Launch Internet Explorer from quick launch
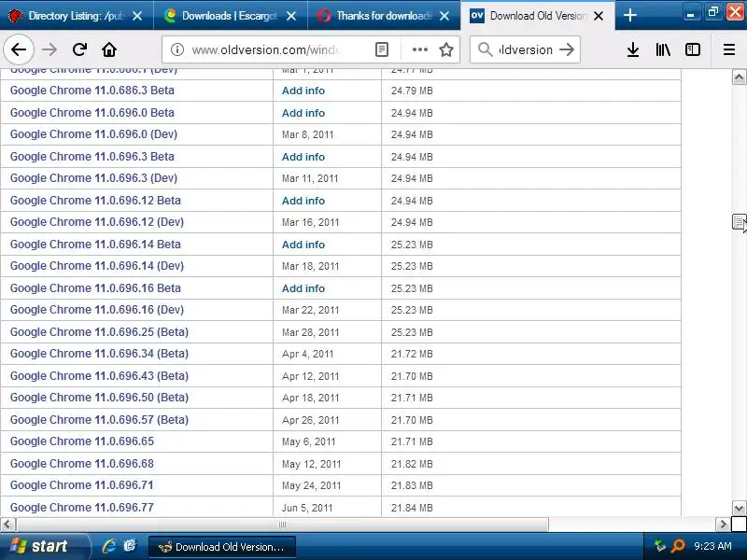Screen dimensions: 747x560 coord(109,546)
